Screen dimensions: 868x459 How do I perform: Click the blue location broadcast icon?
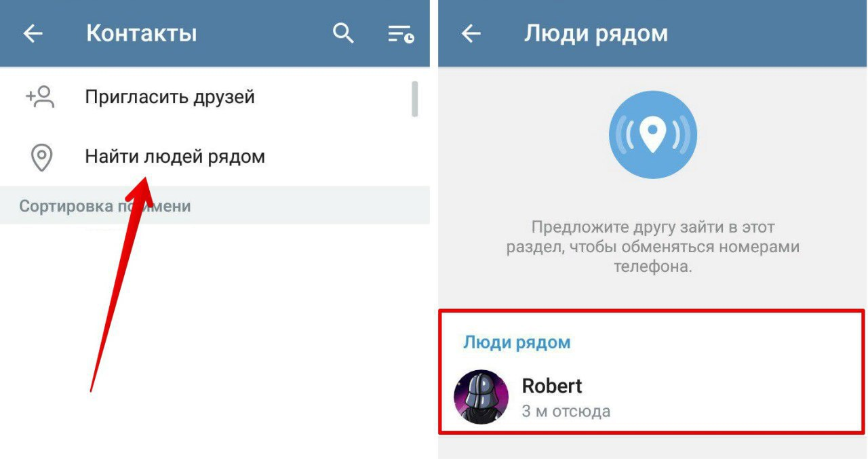click(653, 134)
